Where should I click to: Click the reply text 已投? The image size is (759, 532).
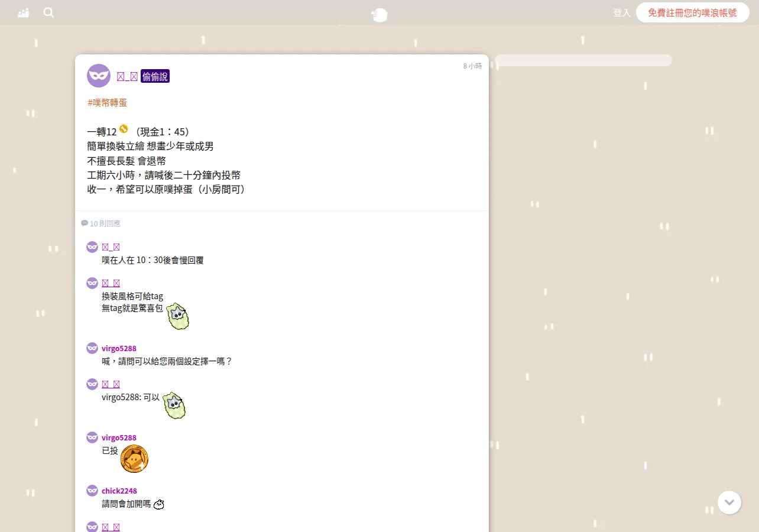click(x=110, y=450)
